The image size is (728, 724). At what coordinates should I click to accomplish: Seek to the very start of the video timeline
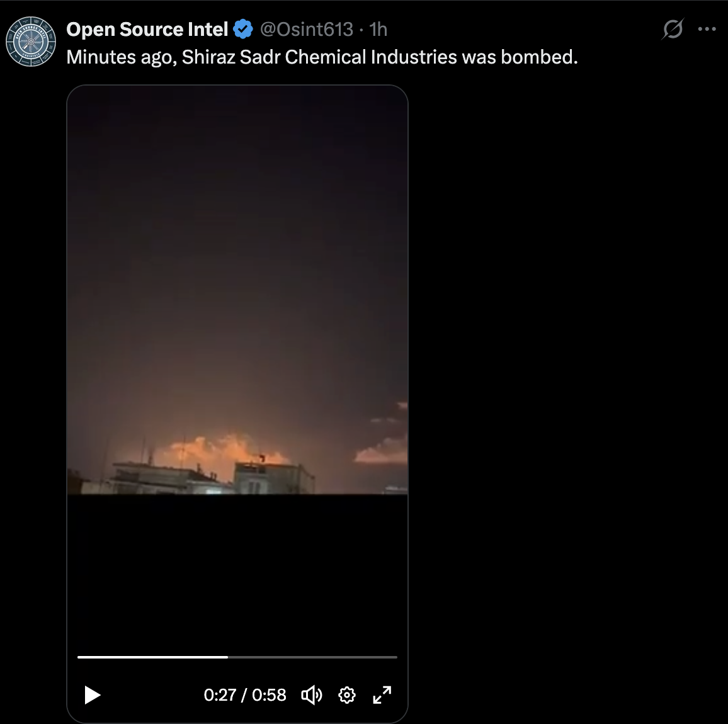tap(79, 657)
